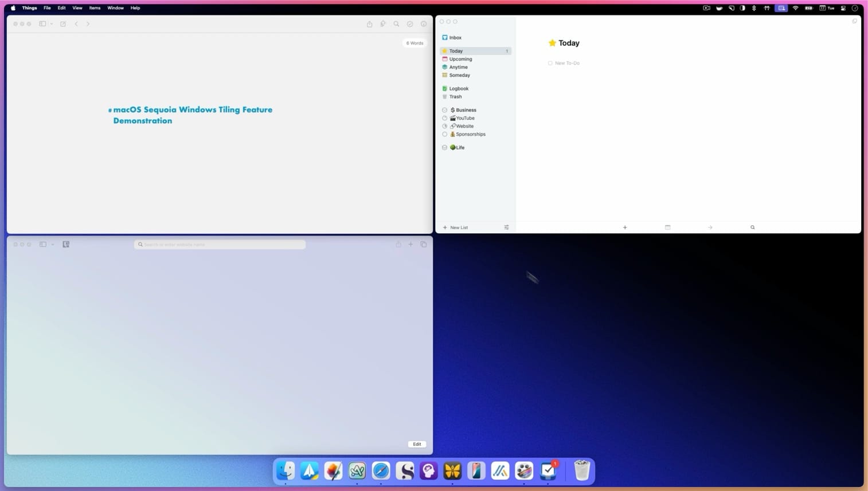Expand the Life area in the Things sidebar
868x491 pixels.
[445, 147]
